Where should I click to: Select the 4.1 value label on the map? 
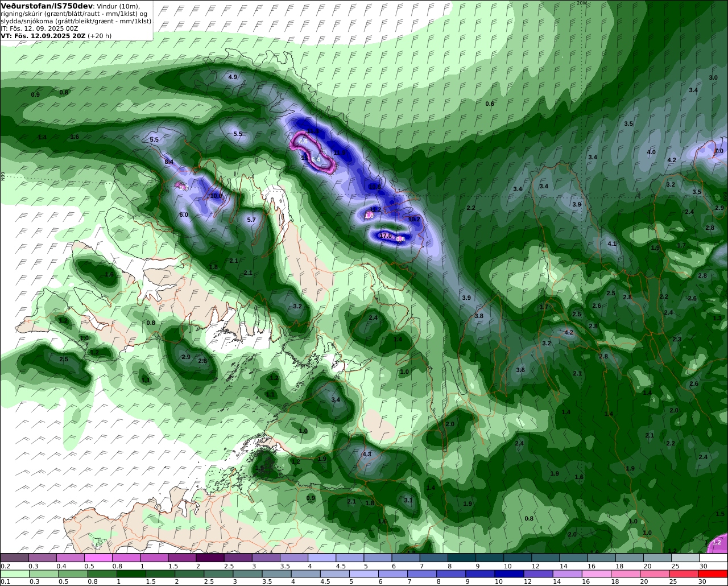coord(612,244)
